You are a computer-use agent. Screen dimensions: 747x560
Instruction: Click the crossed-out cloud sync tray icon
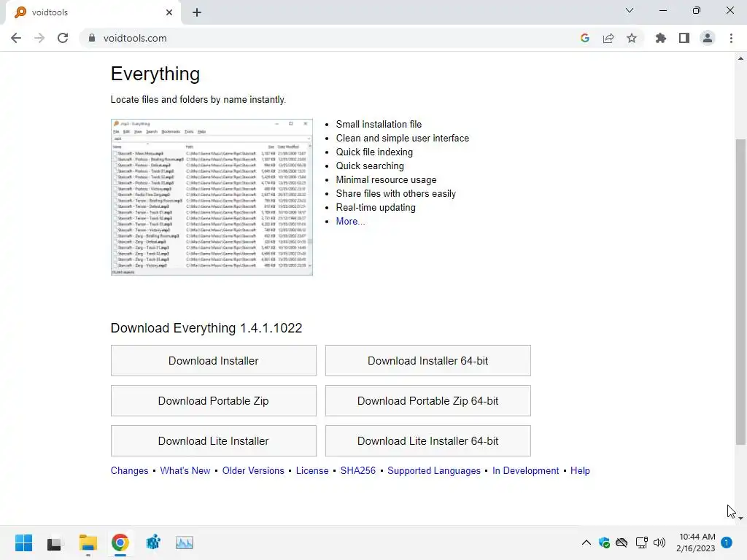click(x=622, y=542)
